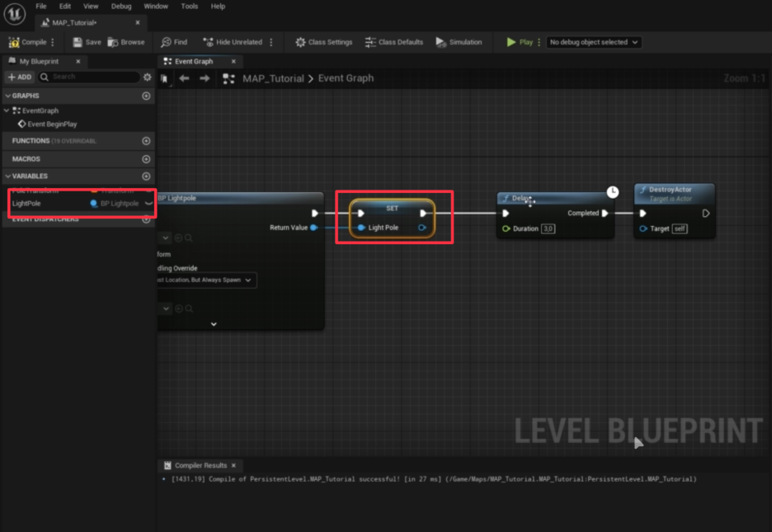Close the Event Graph tab

coord(233,62)
